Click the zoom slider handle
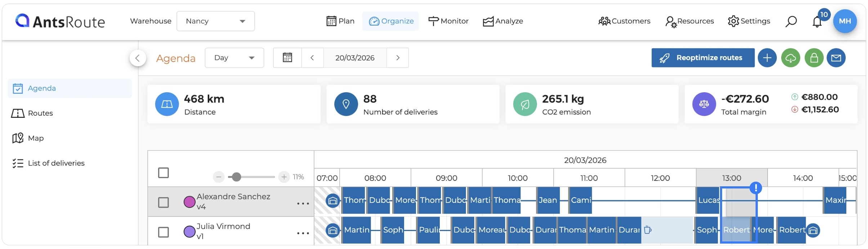The height and width of the screenshot is (249, 868). pos(236,177)
